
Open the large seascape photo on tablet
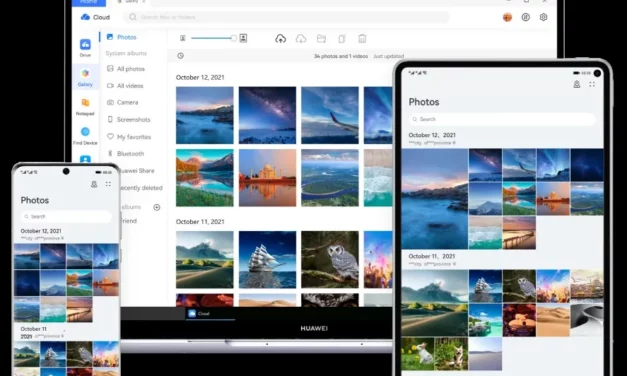[435, 199]
